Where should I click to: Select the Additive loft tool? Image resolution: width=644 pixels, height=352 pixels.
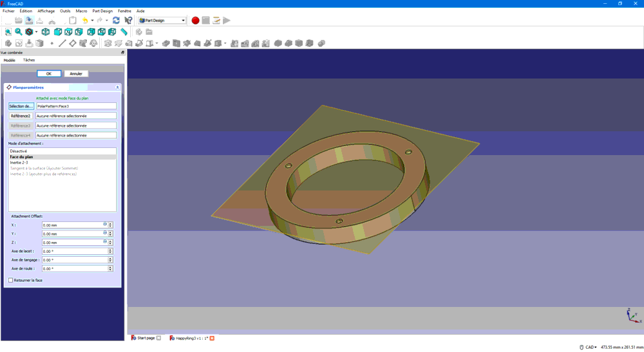pos(129,43)
